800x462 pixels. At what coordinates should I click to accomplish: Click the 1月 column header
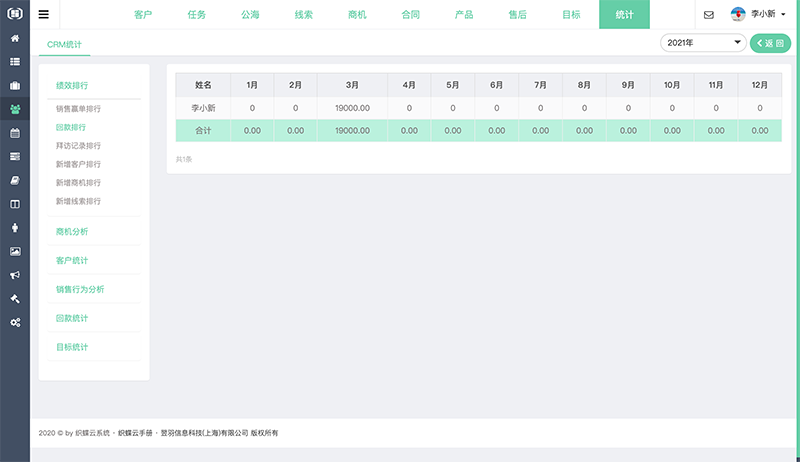[x=252, y=85]
